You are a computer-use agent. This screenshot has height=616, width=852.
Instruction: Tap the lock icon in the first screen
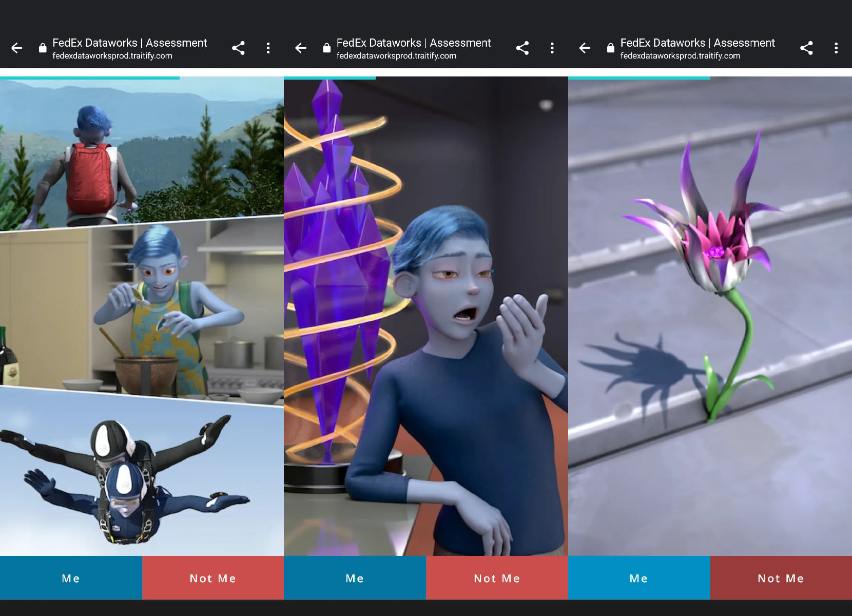tap(43, 48)
